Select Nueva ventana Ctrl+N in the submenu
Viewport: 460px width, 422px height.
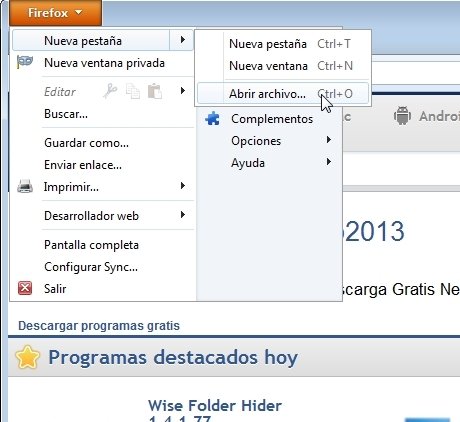tap(283, 66)
